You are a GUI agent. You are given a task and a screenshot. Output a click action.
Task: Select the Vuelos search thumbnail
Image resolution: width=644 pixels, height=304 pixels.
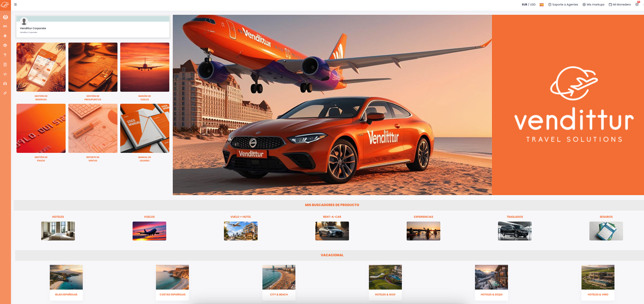pos(149,231)
